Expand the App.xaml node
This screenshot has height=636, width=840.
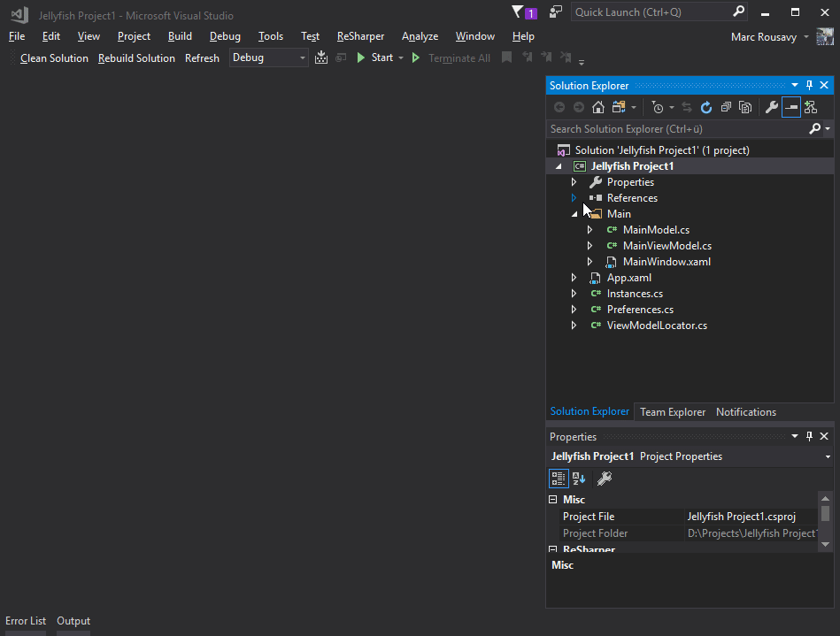pos(574,278)
